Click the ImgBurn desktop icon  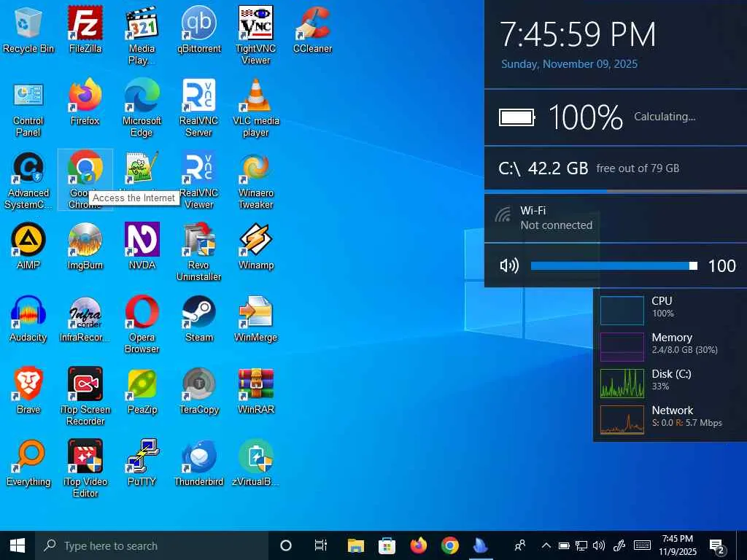tap(85, 246)
